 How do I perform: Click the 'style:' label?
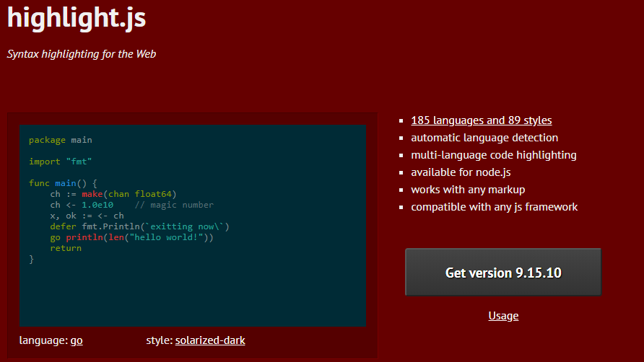click(160, 340)
